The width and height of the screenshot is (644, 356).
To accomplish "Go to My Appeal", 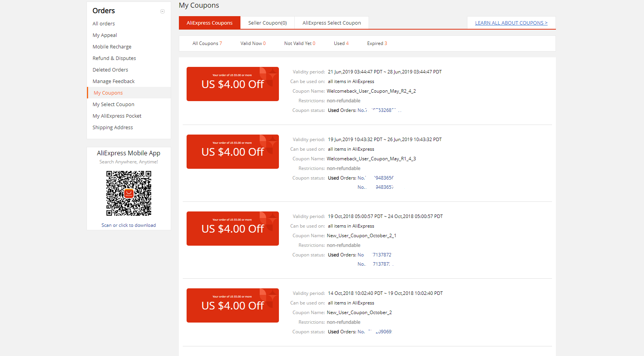I will [x=105, y=35].
